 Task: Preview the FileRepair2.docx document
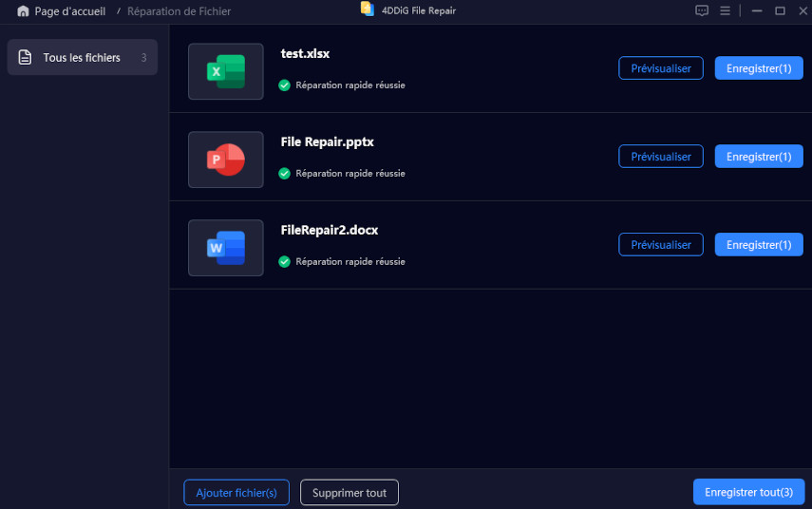click(x=661, y=245)
